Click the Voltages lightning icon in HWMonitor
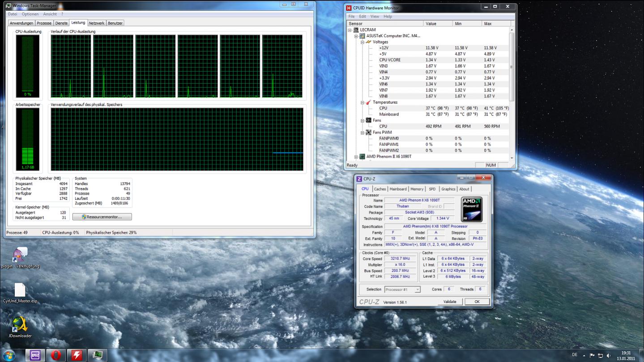Viewport: 644px width, 362px height. click(x=368, y=42)
